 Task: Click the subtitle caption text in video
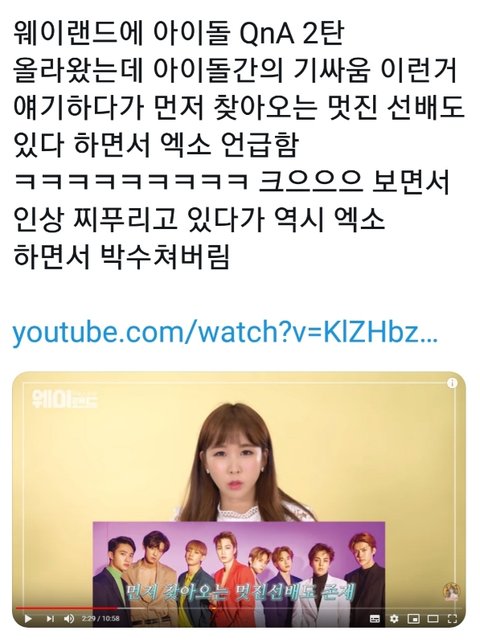(239, 592)
